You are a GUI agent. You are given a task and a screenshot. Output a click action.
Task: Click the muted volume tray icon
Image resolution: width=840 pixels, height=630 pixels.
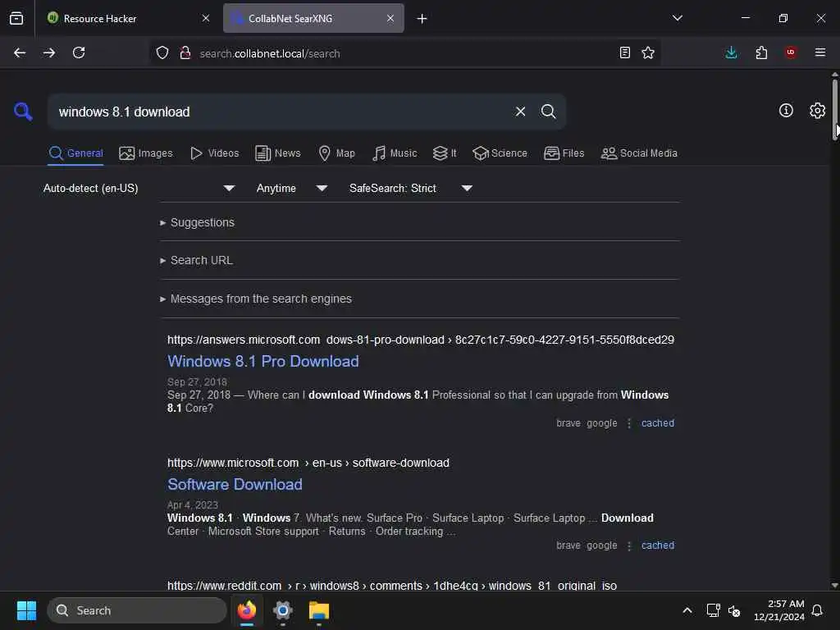tap(734, 610)
